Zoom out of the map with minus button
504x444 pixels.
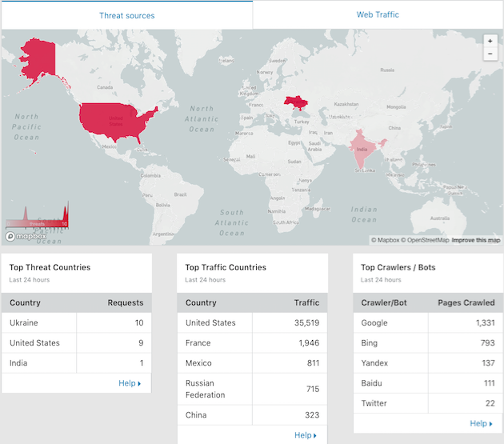pos(490,54)
